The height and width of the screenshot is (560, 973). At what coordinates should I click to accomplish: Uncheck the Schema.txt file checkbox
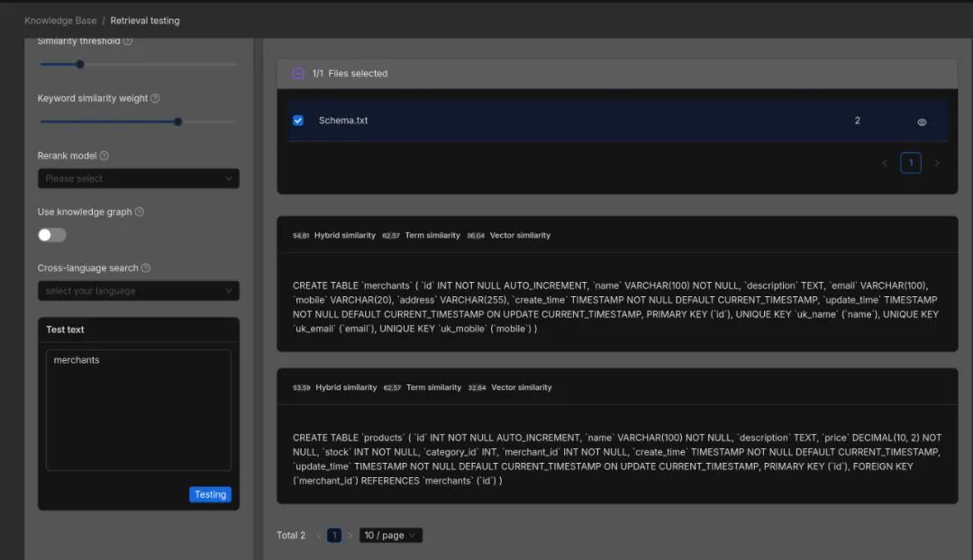(x=298, y=119)
